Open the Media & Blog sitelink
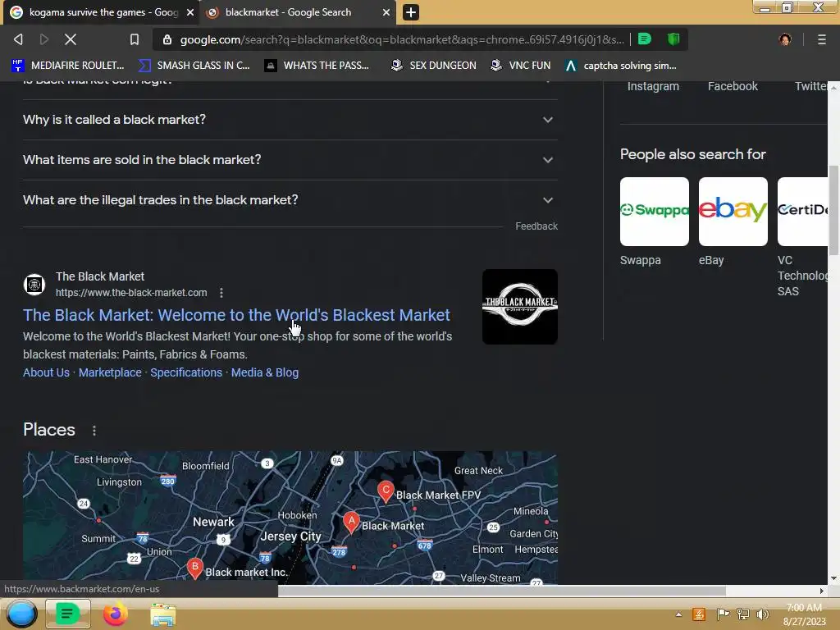This screenshot has width=840, height=630. point(265,372)
